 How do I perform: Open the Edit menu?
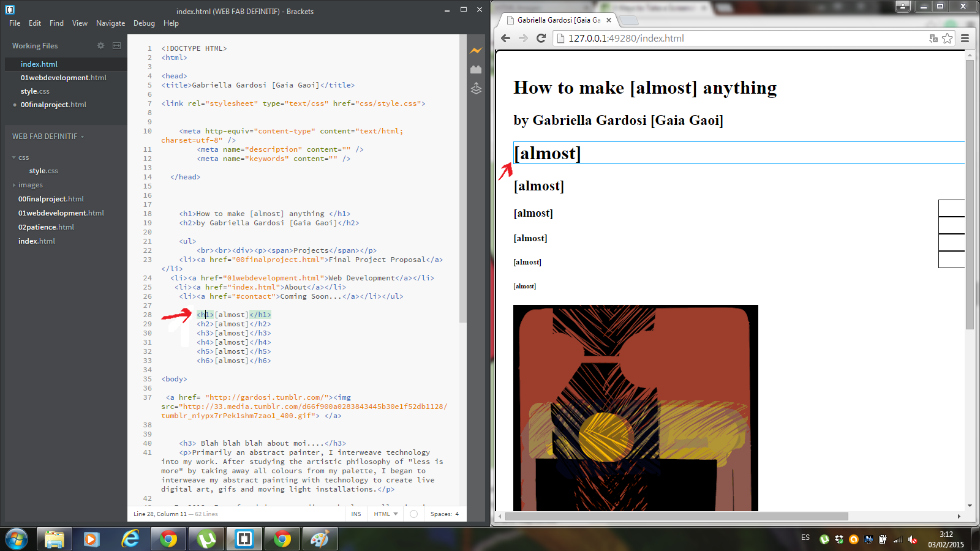[x=35, y=23]
